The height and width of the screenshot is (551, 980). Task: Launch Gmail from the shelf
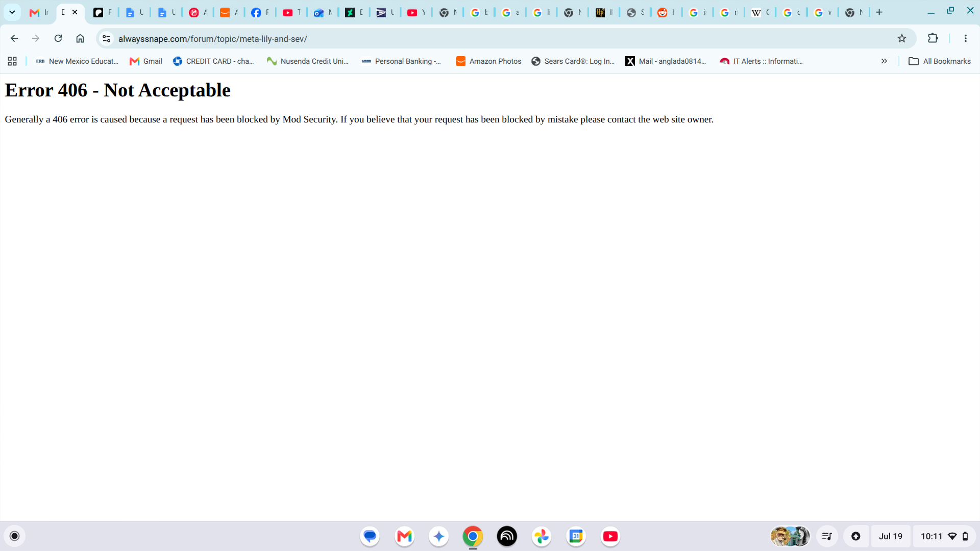point(404,536)
